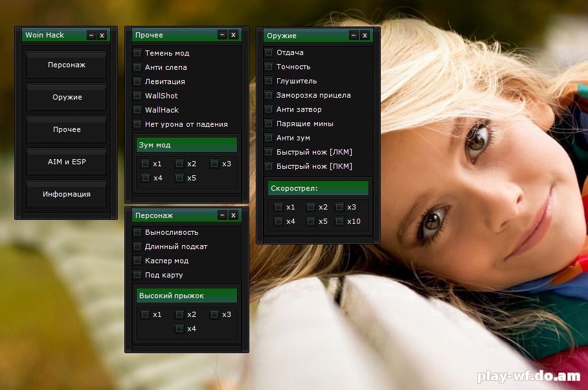Viewport: 588px width, 390px height.
Task: Minimize the Персонаж panel
Action: 222,215
